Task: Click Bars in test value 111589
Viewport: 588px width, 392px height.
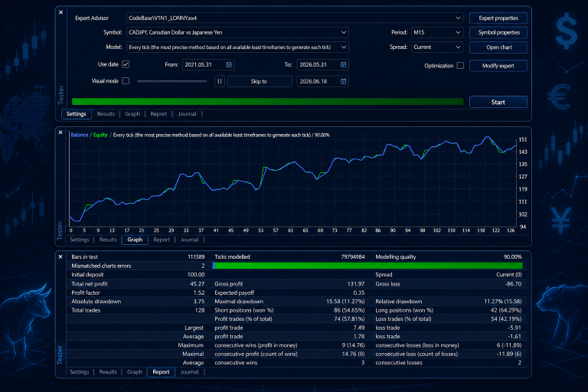Action: point(196,257)
